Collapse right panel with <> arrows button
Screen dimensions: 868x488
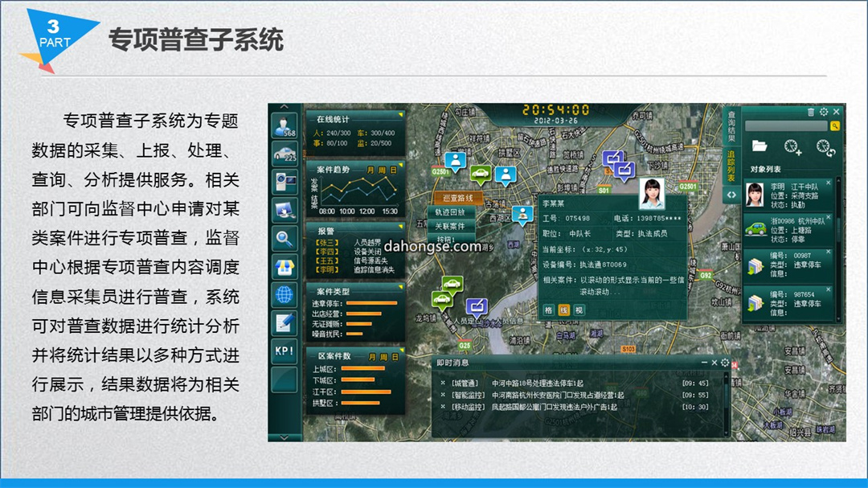(x=731, y=195)
